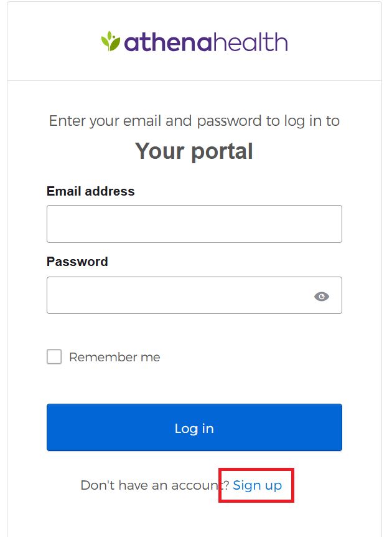Toggle password visibility in Password field
This screenshot has height=537, width=392.
point(321,296)
